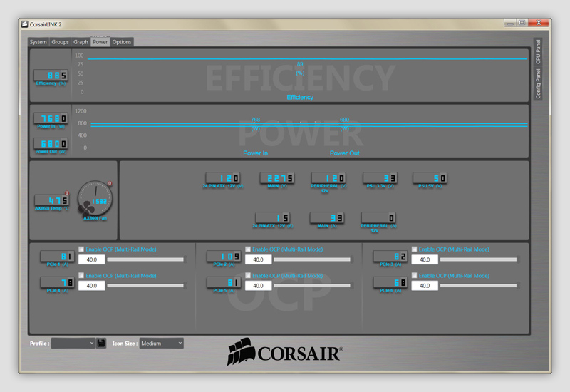The image size is (570, 392).
Task: Enable OCP checkbox for PCIe 2
Action: pyautogui.click(x=249, y=249)
